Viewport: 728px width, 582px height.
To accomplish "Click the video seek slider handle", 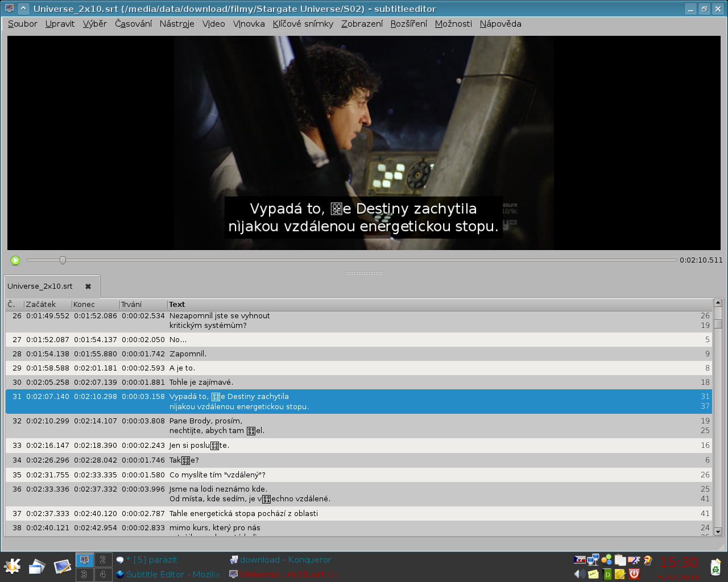I will (x=63, y=260).
